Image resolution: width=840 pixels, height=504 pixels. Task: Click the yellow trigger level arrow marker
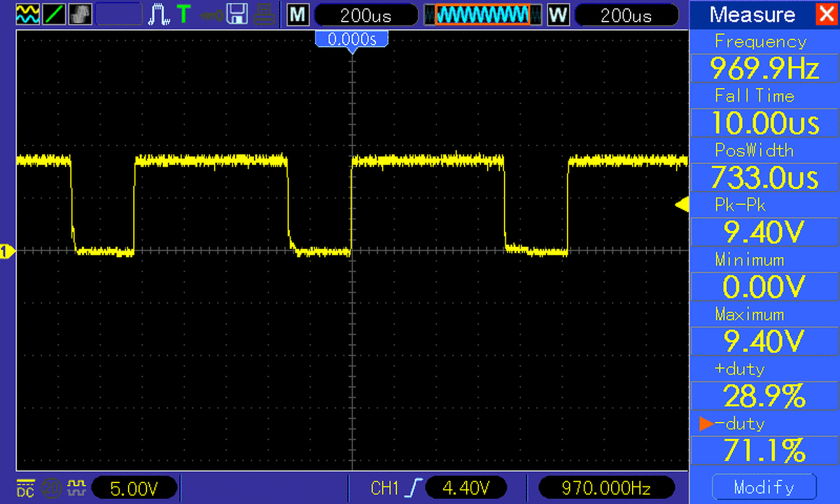pos(682,205)
